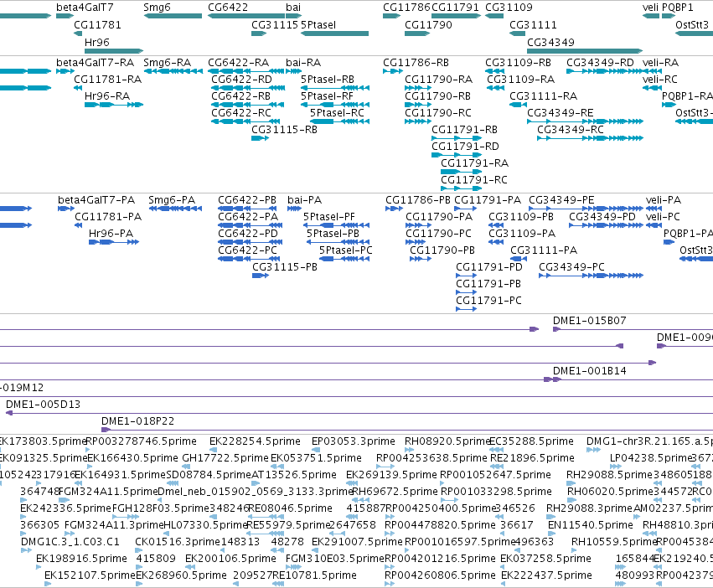Select the CG6422-PD protein label
This screenshot has height=588, width=713.
pyautogui.click(x=248, y=234)
